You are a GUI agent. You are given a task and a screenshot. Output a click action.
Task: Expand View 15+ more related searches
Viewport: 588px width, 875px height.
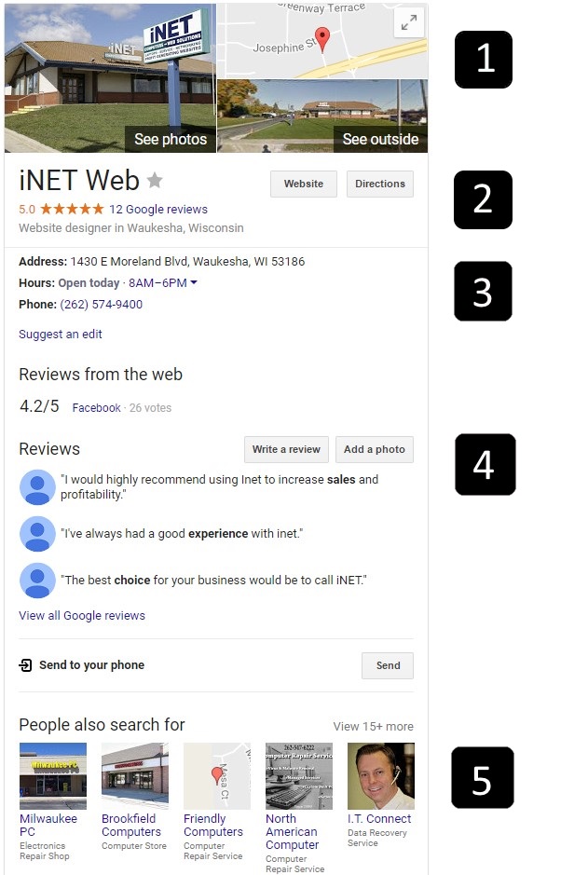point(374,727)
